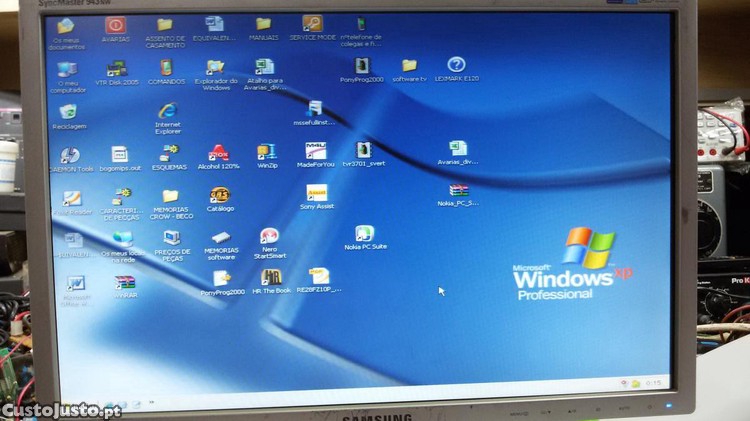The height and width of the screenshot is (421, 750).
Task: Open the Catálogo shortcut icon
Action: [x=220, y=196]
